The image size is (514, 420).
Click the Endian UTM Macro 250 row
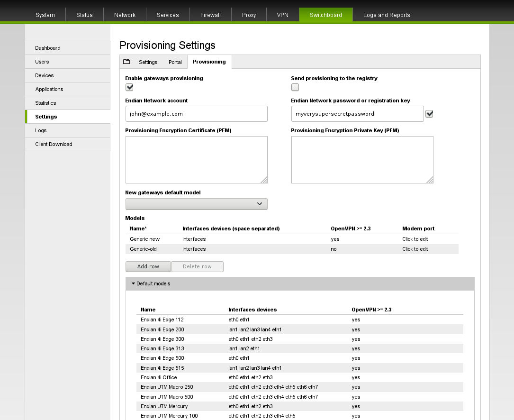pyautogui.click(x=299, y=387)
